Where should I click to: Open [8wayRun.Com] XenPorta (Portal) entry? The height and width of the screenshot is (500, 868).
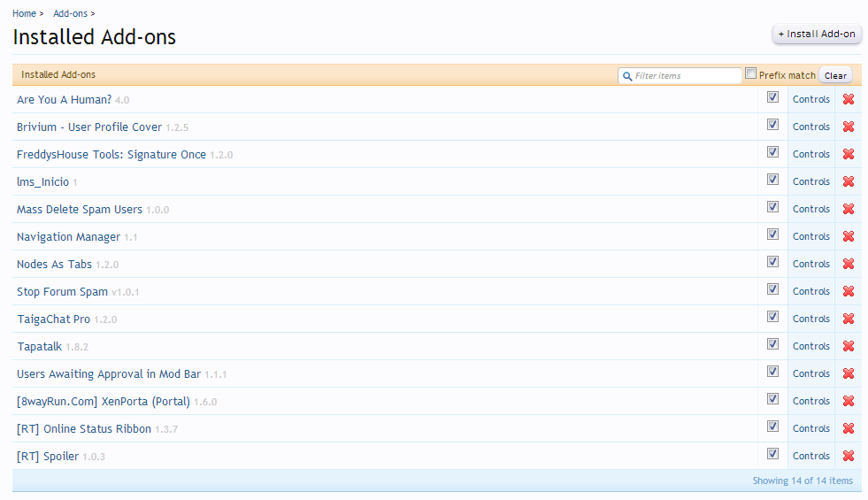tap(103, 402)
